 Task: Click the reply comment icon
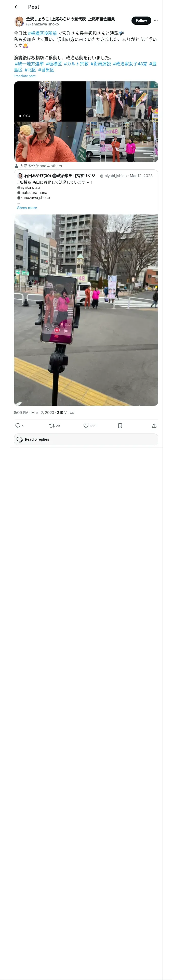point(18,425)
